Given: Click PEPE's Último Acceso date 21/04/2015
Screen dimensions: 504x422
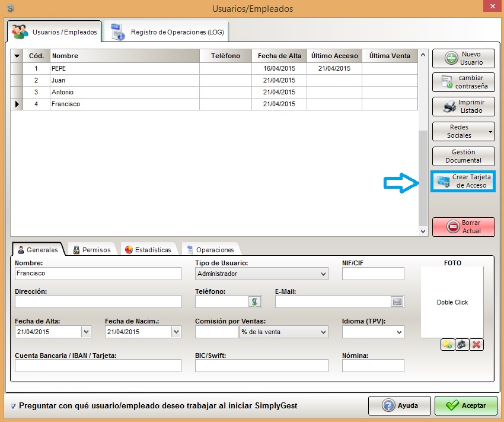Looking at the screenshot, I should [x=334, y=68].
